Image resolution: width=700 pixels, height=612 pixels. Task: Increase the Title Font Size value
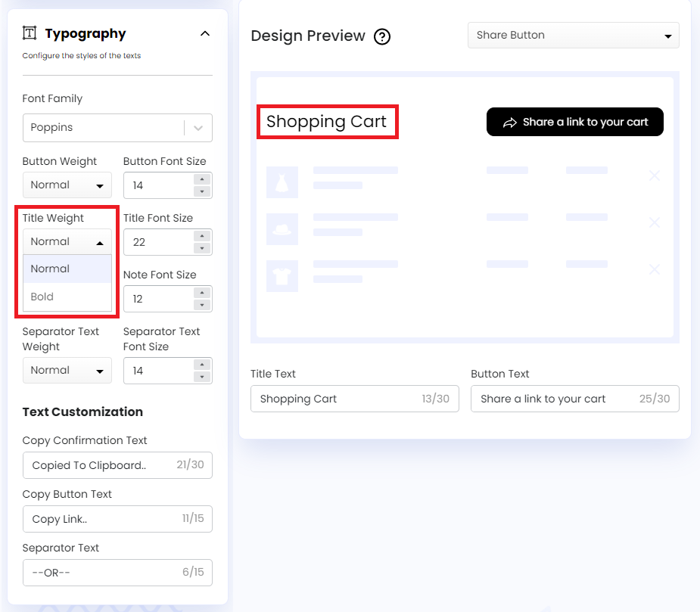coord(201,236)
